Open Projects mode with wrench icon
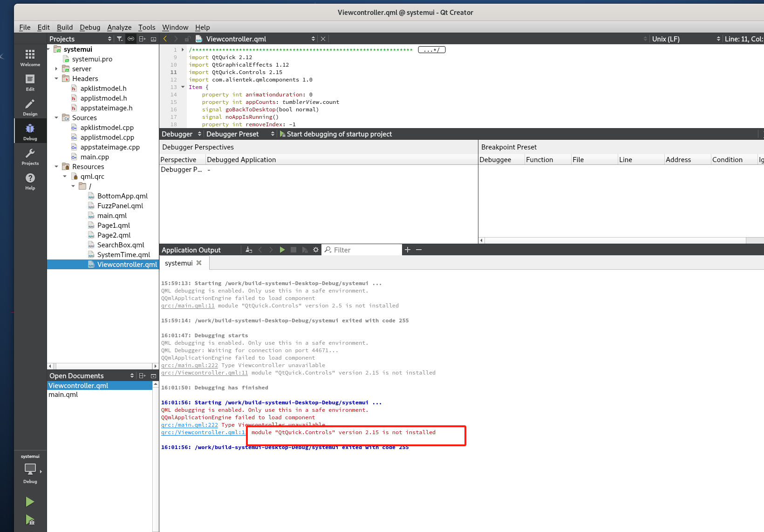This screenshot has width=764, height=532. [x=30, y=157]
